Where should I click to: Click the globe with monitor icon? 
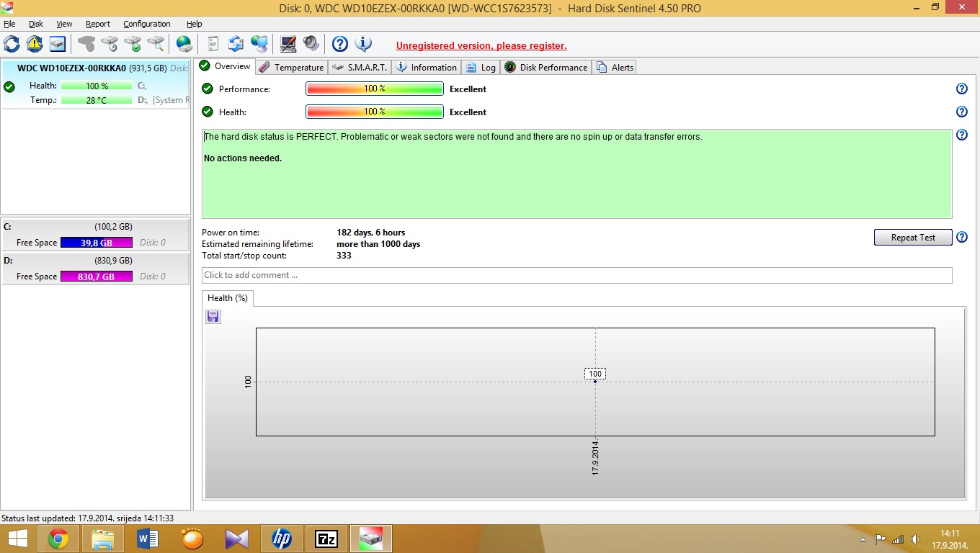259,44
